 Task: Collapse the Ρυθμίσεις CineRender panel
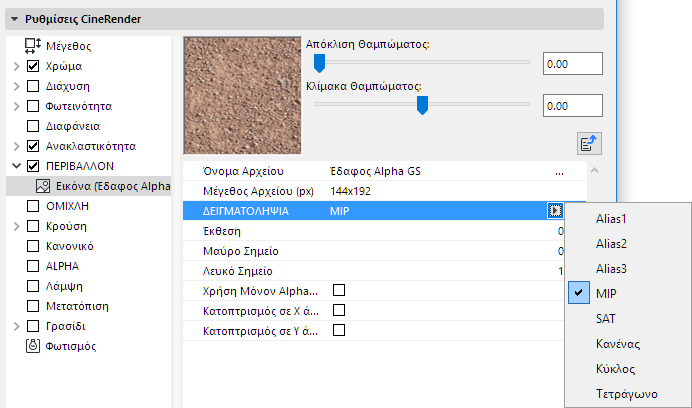[14, 18]
